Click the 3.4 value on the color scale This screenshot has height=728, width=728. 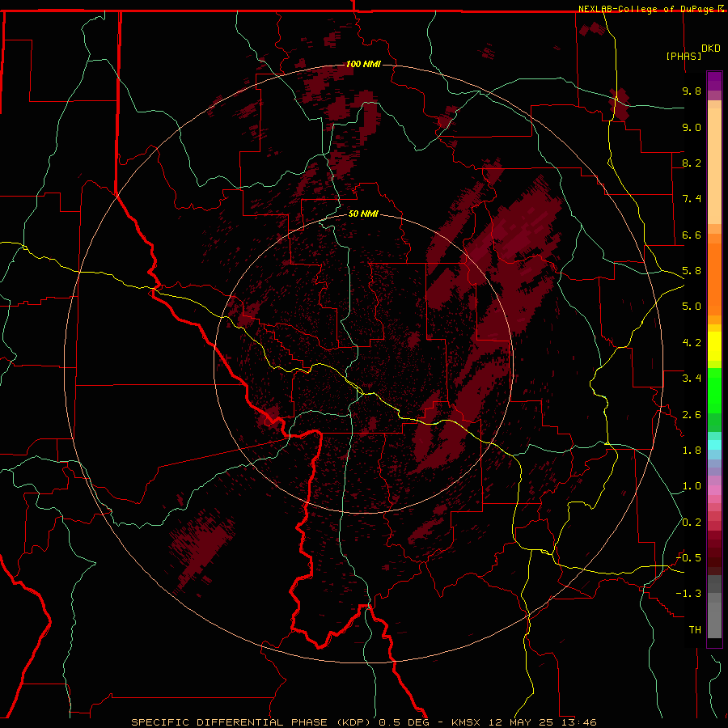692,379
